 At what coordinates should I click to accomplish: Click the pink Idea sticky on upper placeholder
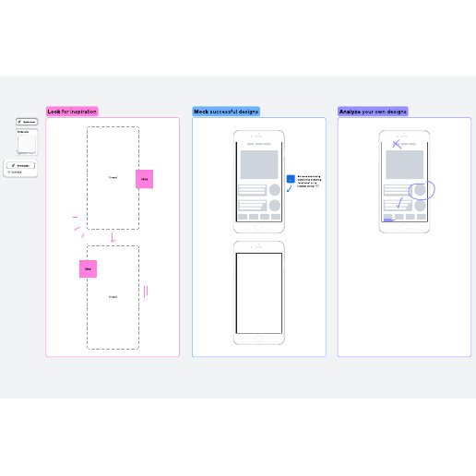[144, 179]
